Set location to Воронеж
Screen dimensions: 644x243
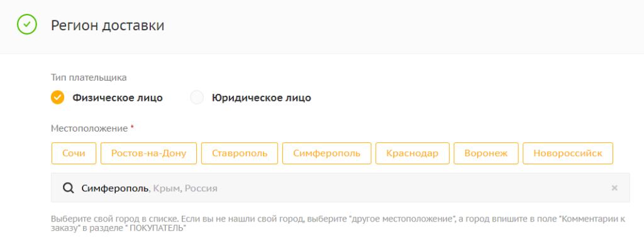point(486,154)
